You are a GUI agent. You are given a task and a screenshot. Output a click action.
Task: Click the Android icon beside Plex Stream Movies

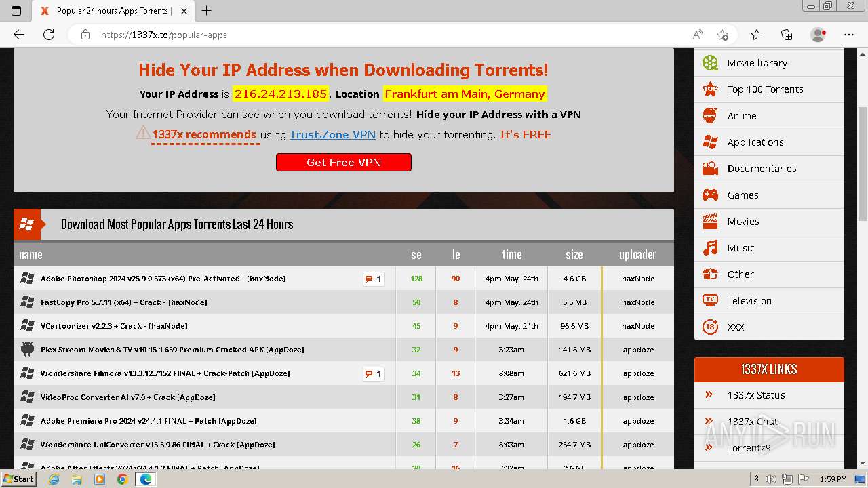[x=27, y=350]
